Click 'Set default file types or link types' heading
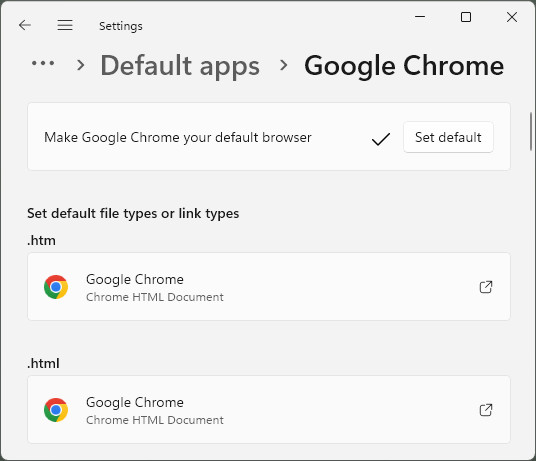 [133, 214]
